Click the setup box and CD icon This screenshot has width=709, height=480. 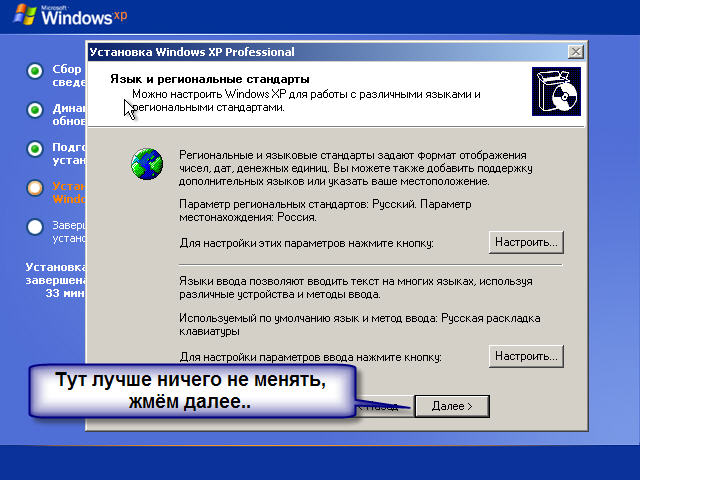pos(556,91)
